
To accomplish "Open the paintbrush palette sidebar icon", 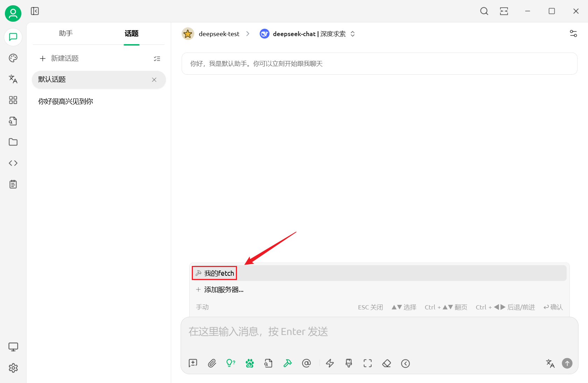I will [13, 58].
